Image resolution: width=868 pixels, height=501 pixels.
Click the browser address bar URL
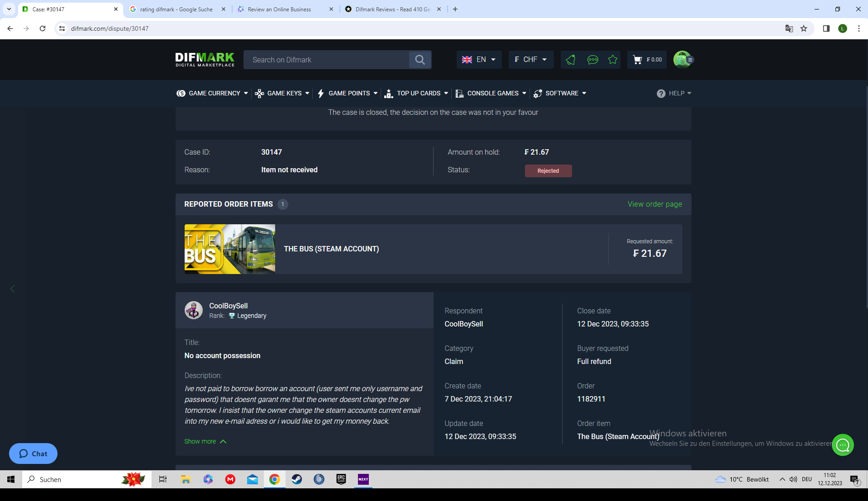[x=110, y=28]
